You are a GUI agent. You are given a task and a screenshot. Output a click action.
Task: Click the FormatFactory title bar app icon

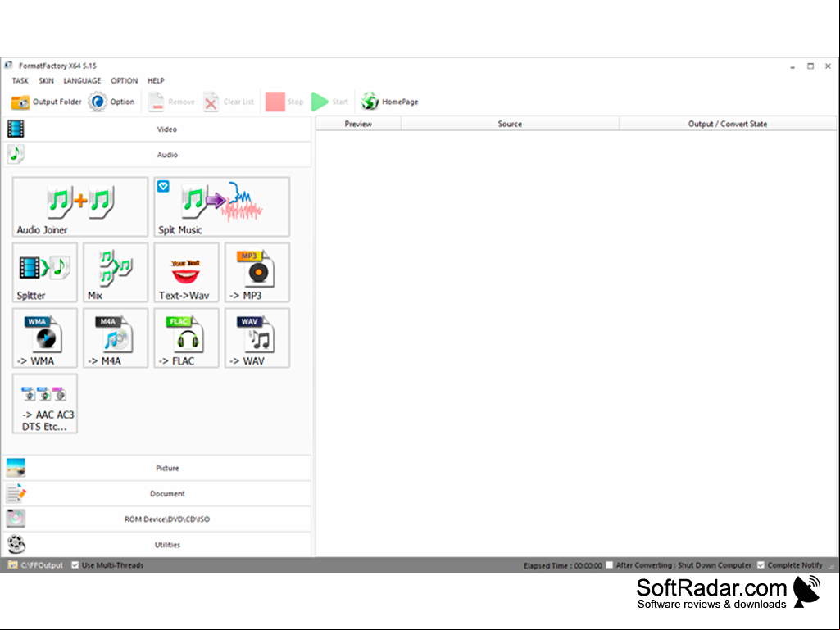[x=8, y=66]
